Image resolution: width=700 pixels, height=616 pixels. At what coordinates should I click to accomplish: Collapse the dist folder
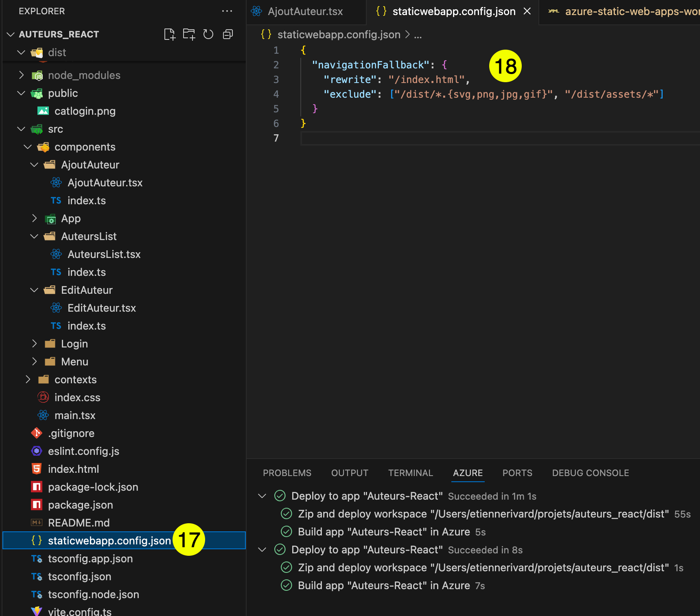tap(21, 52)
